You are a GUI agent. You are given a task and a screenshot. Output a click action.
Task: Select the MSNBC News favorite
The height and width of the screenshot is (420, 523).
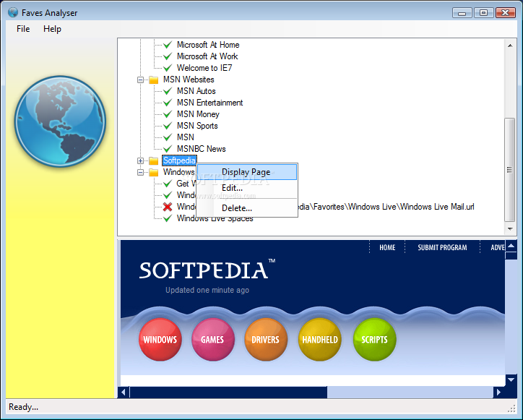click(201, 149)
